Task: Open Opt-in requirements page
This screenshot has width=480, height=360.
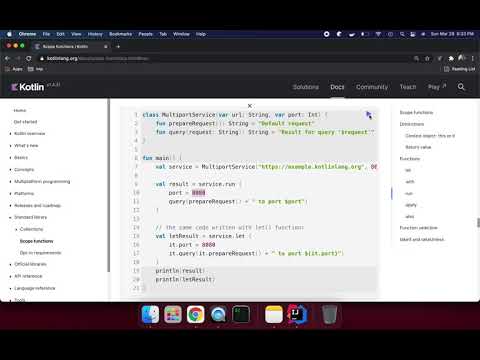Action: tap(40, 253)
